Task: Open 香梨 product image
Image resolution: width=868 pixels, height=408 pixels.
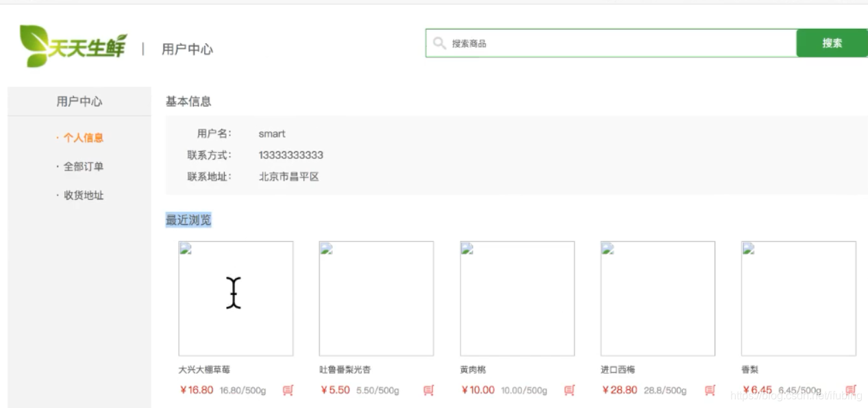Action: click(x=799, y=298)
